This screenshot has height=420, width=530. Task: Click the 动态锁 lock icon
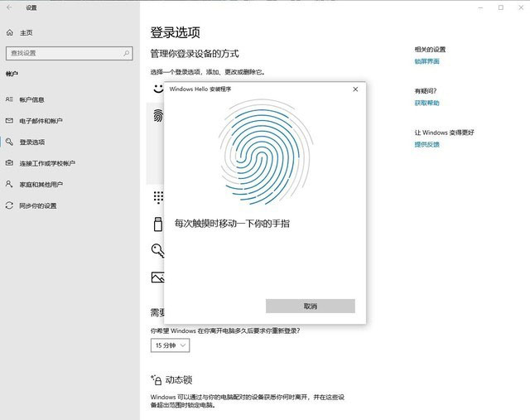pos(157,379)
